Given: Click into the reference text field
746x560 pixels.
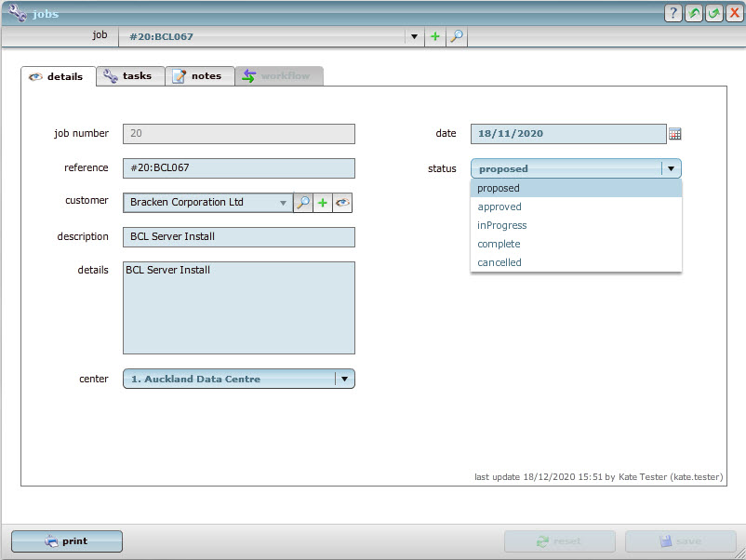Looking at the screenshot, I should click(238, 168).
